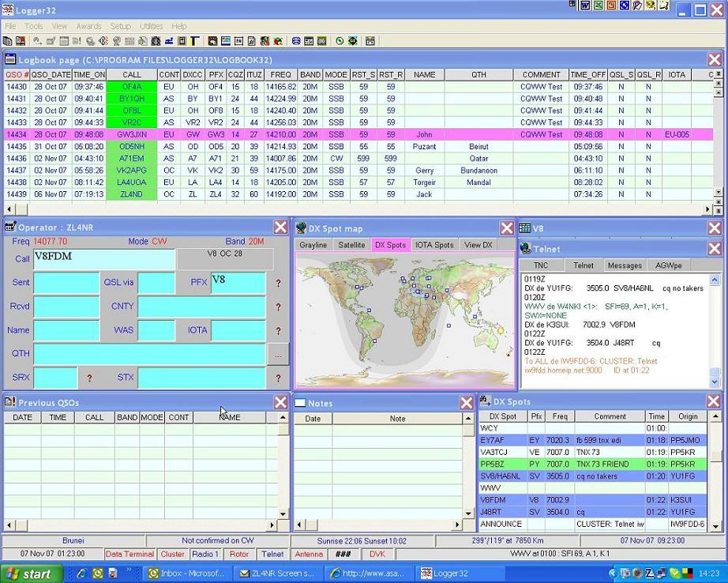Viewport: 728px width, 583px height.
Task: Open the File menu
Action: pyautogui.click(x=10, y=26)
